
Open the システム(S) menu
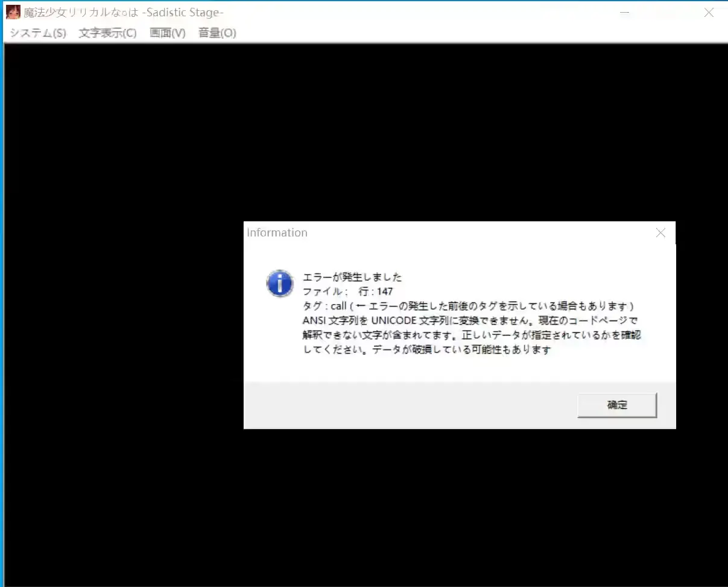(x=38, y=33)
